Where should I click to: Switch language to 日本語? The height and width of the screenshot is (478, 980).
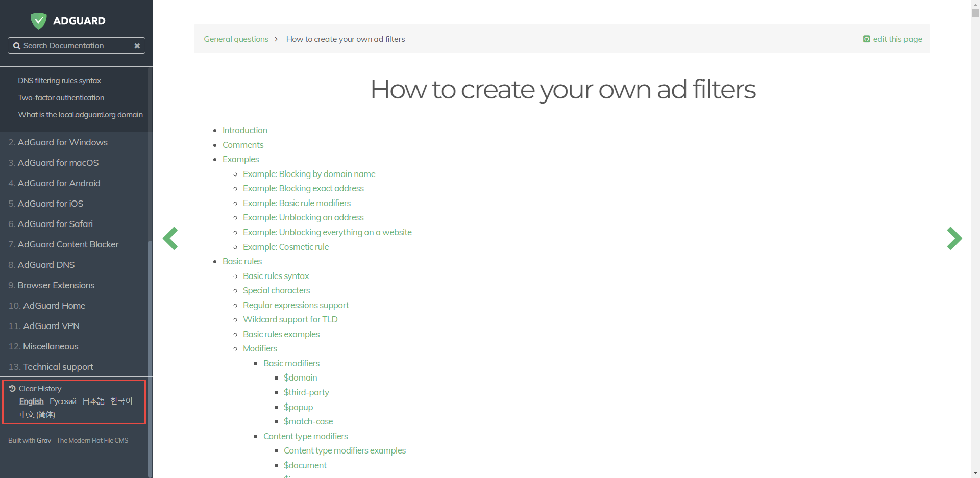93,401
